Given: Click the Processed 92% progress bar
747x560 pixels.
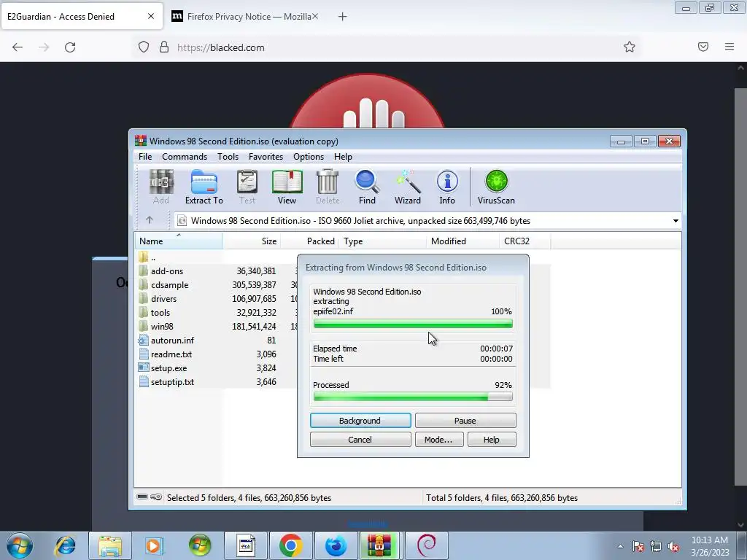Looking at the screenshot, I should (413, 397).
